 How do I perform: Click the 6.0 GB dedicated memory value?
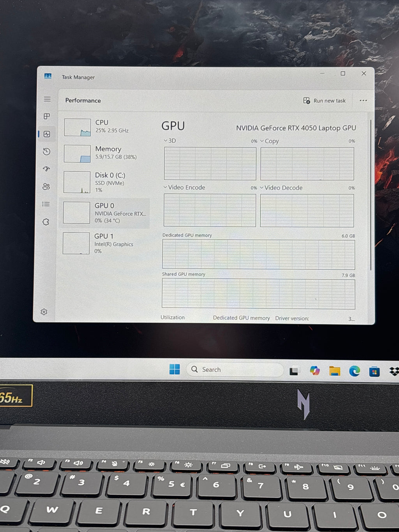[x=348, y=236]
